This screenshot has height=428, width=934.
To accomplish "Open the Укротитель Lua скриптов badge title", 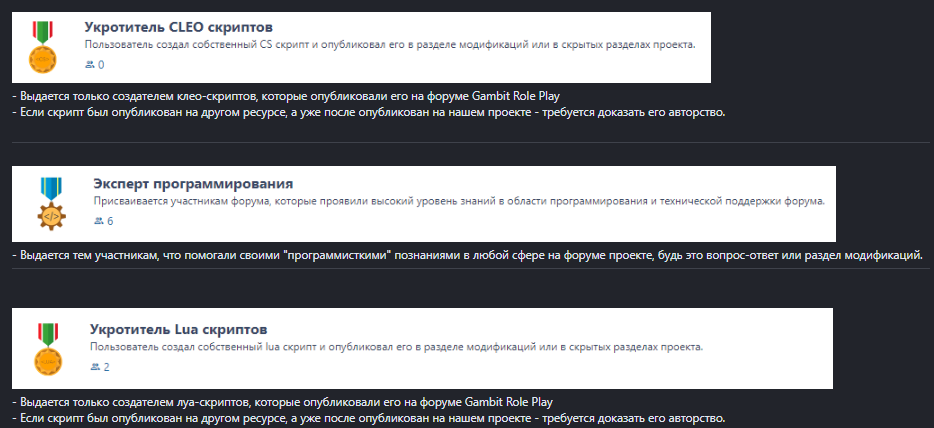I will click(x=178, y=329).
